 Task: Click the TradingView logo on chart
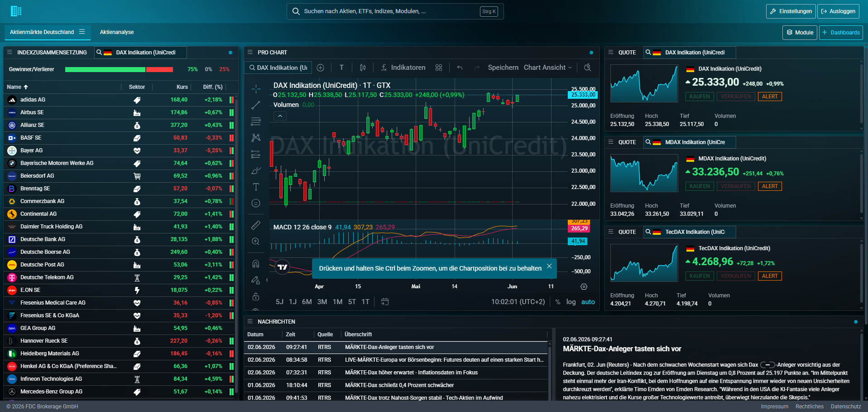tap(283, 267)
